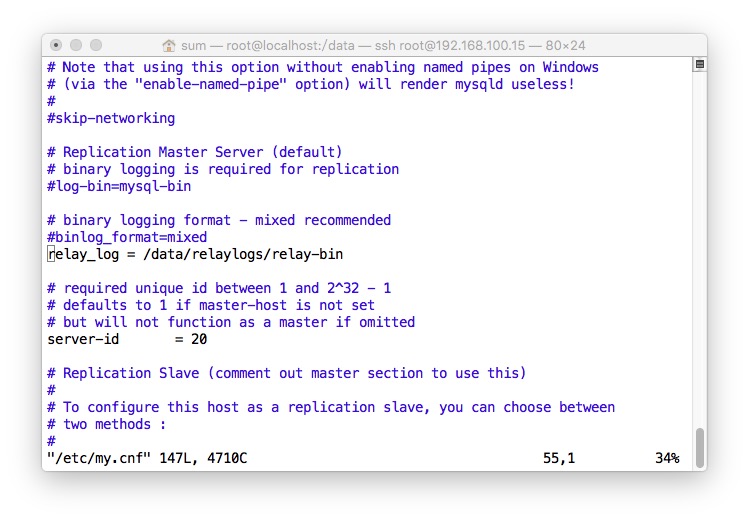Place cursor on relay_log line

tap(195, 254)
